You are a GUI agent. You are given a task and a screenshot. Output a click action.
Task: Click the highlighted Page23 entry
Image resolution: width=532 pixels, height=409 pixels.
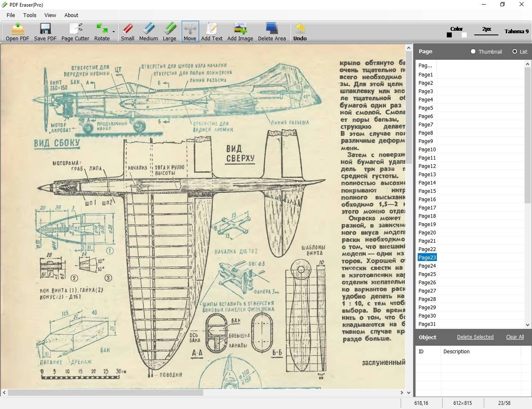(x=427, y=258)
